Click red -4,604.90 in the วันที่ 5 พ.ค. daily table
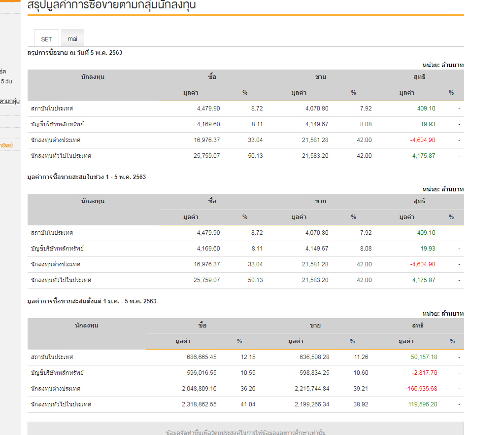This screenshot has width=504, height=435. [423, 140]
